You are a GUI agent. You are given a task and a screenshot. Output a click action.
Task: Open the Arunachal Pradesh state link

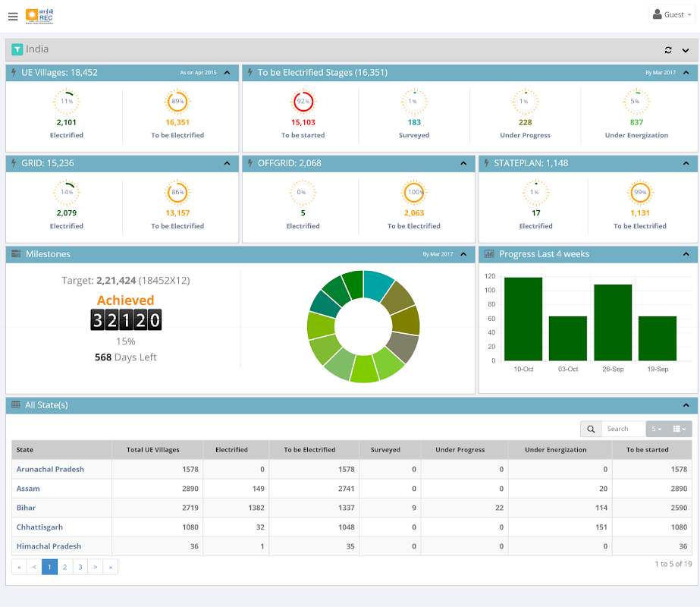[x=50, y=469]
